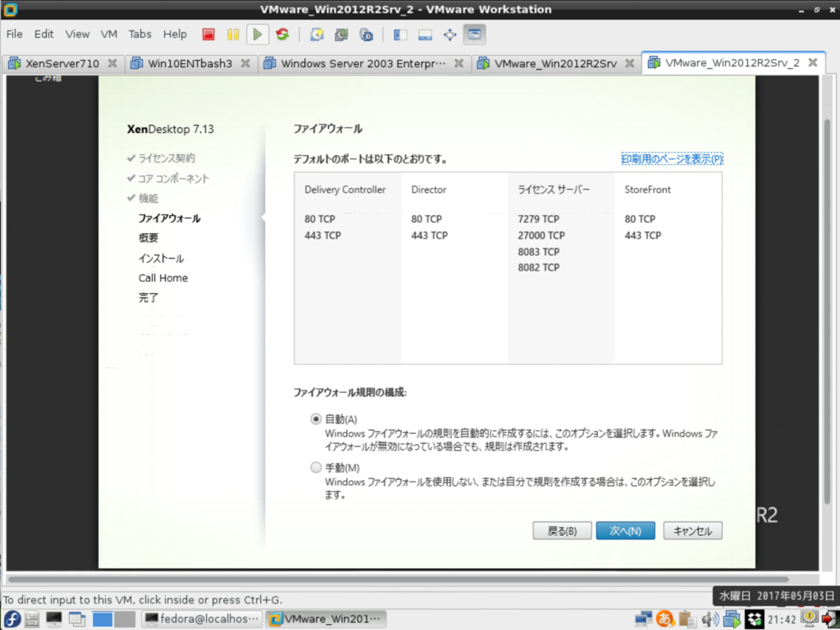The height and width of the screenshot is (630, 840).
Task: Click the Japanese input method tray icon
Action: point(664,619)
